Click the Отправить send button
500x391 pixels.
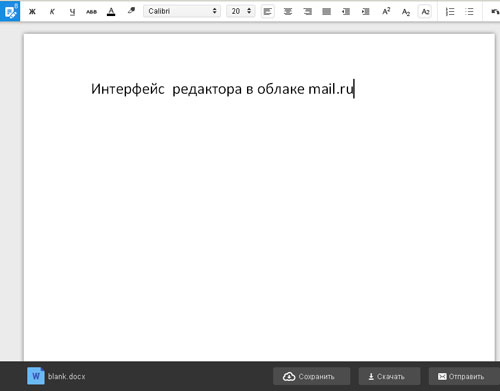click(464, 376)
